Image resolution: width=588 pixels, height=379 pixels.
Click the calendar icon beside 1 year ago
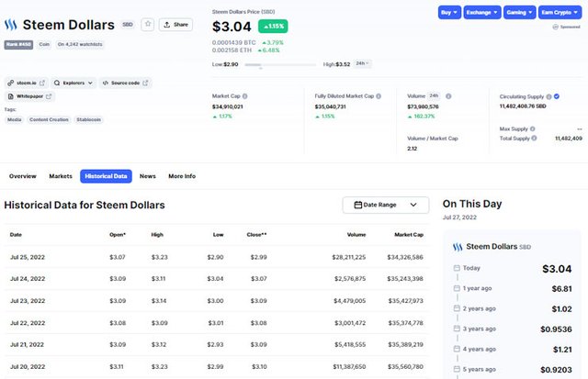tap(457, 288)
